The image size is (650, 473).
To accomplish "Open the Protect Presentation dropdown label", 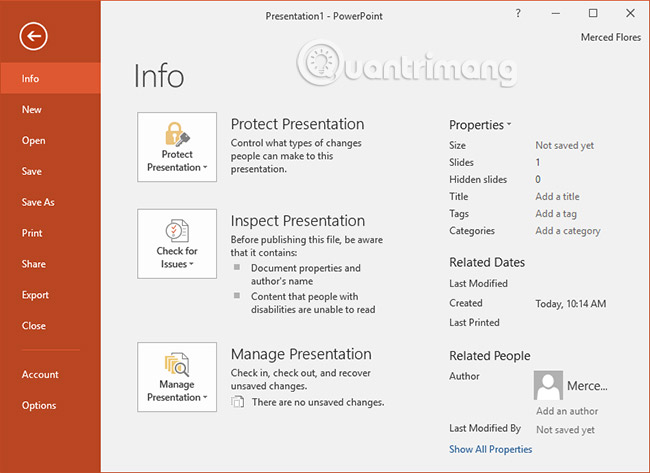I will [x=177, y=161].
